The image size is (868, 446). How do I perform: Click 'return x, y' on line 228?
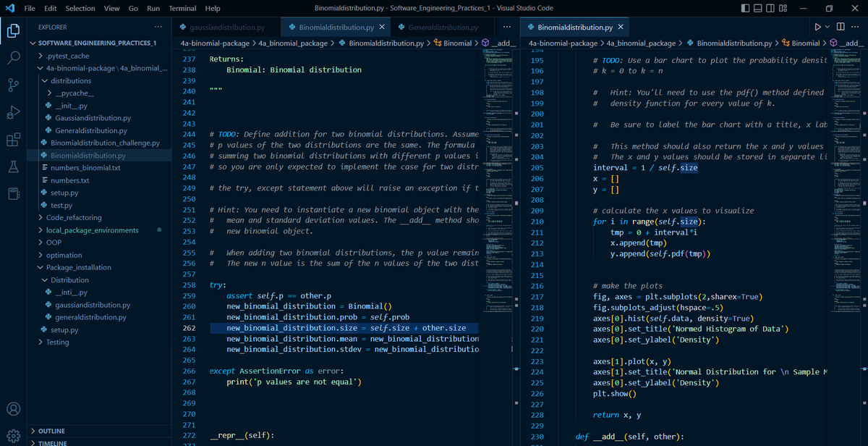[x=617, y=415]
